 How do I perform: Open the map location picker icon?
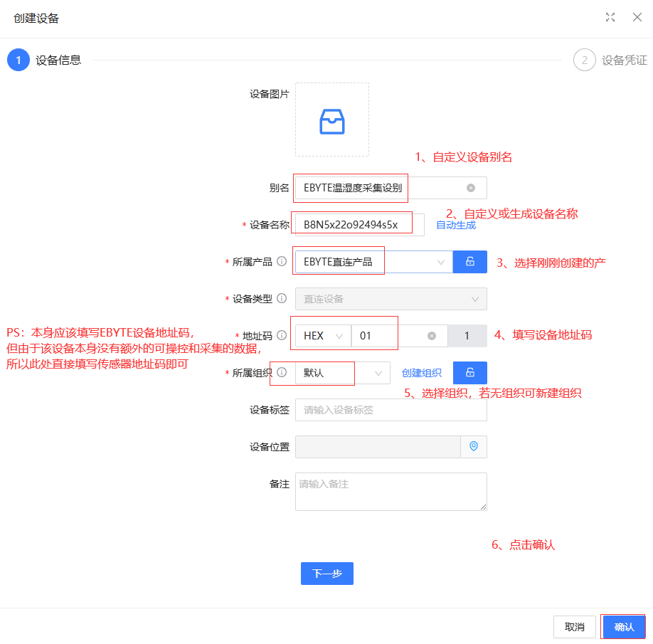[x=474, y=447]
